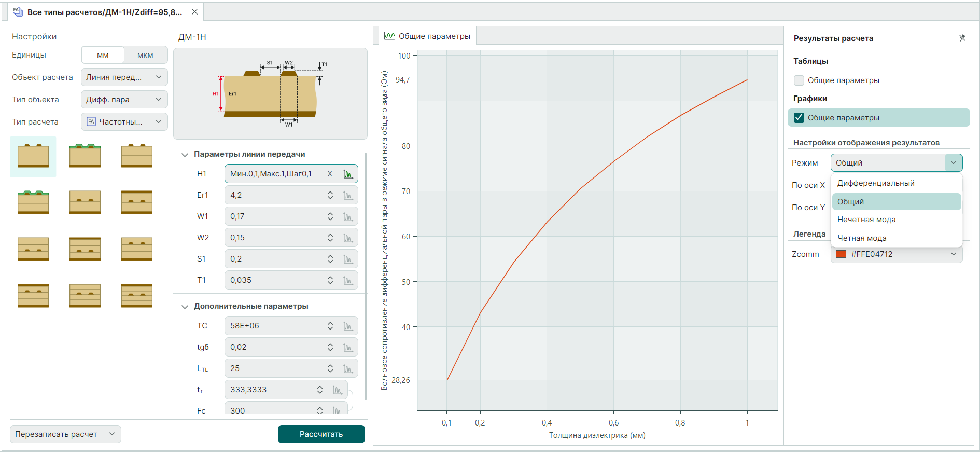Choose Нечетная мода in the dropdown list

tap(866, 220)
